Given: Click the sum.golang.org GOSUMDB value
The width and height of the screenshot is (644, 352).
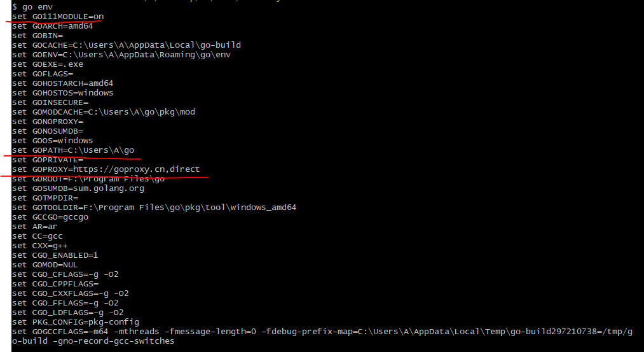Looking at the screenshot, I should (x=109, y=188).
